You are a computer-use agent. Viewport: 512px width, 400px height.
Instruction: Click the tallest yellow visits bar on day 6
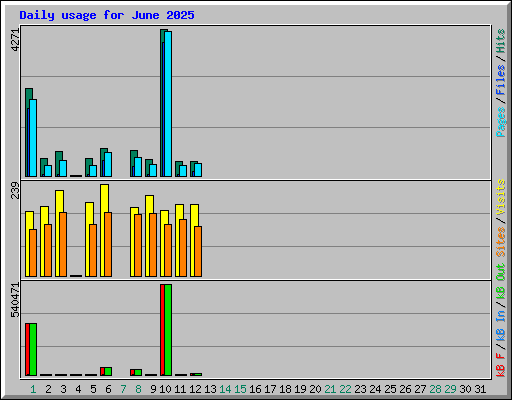coord(104,198)
